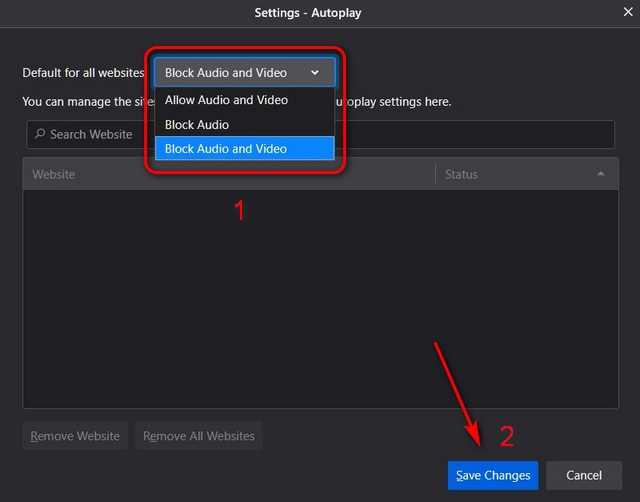Screen dimensions: 640x502
Task: Click Remove All Websites button
Action: click(x=199, y=436)
